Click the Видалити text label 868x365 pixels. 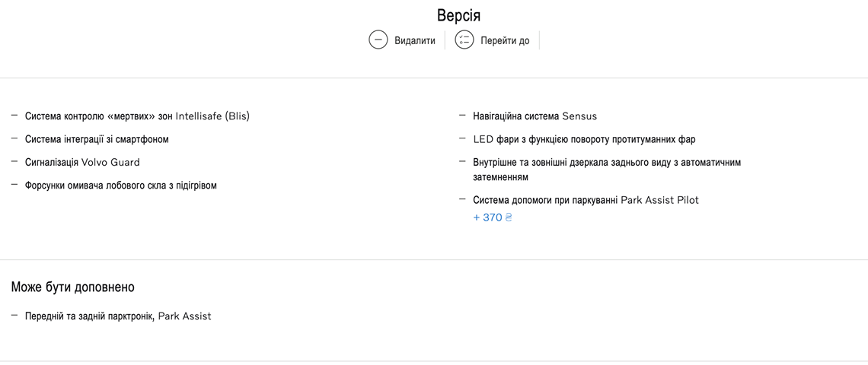click(415, 41)
